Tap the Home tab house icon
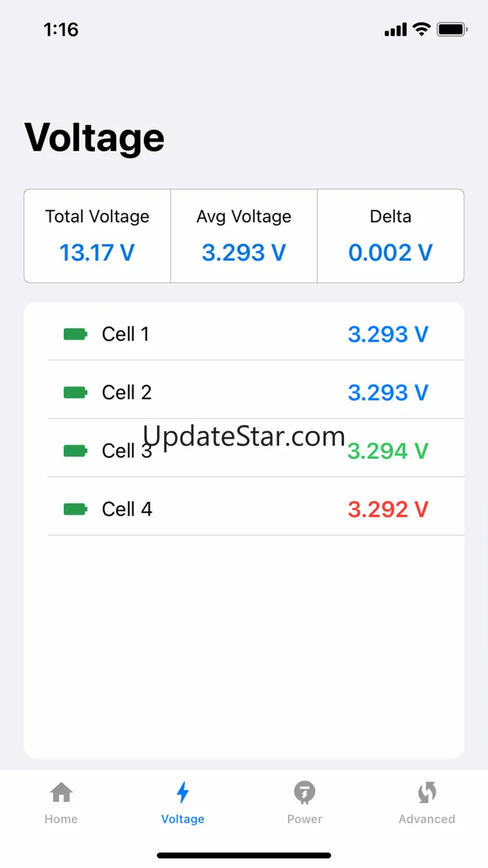488x868 pixels. point(61,792)
